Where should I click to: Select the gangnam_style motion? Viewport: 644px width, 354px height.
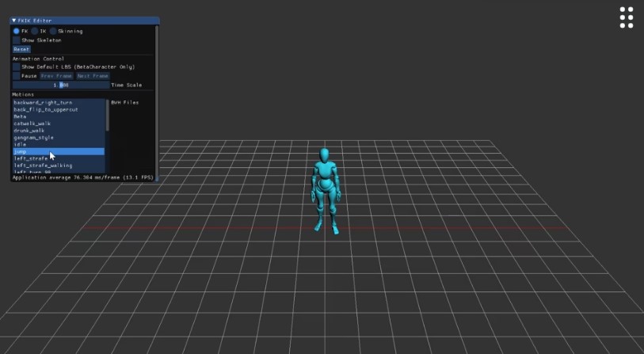click(x=33, y=138)
